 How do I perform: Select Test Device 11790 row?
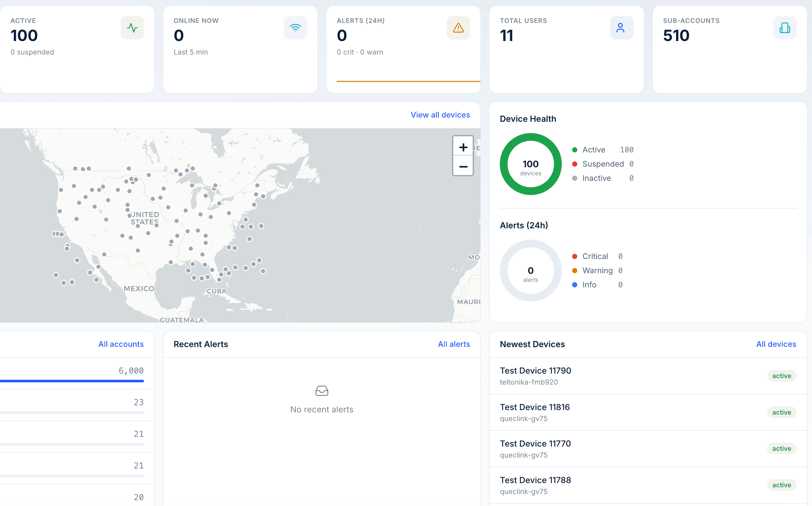[x=648, y=376]
